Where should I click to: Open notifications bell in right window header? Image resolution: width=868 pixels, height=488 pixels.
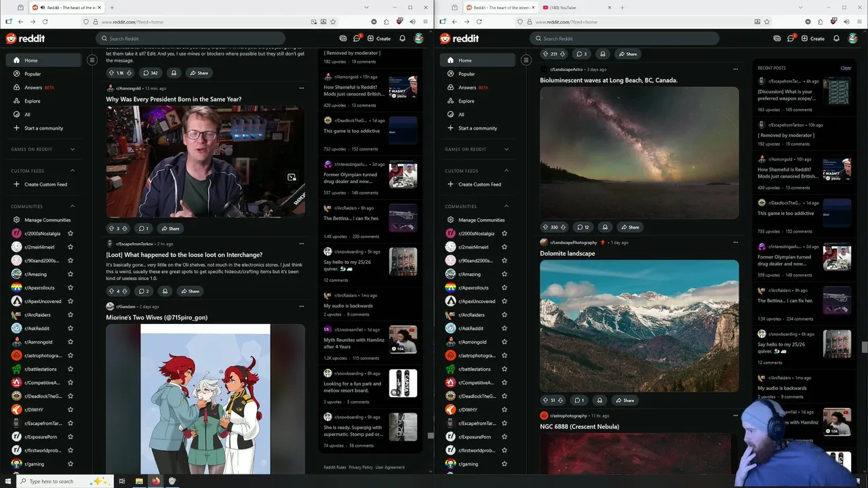point(836,39)
